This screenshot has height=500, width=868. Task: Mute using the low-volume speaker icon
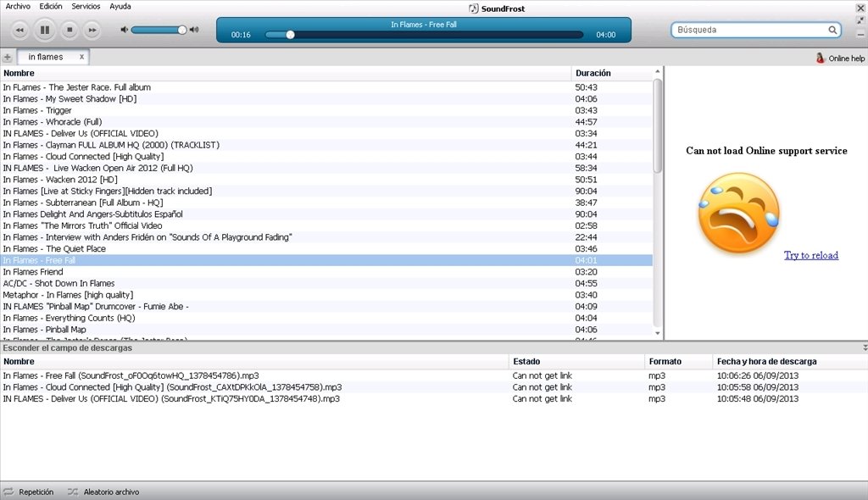tap(124, 30)
